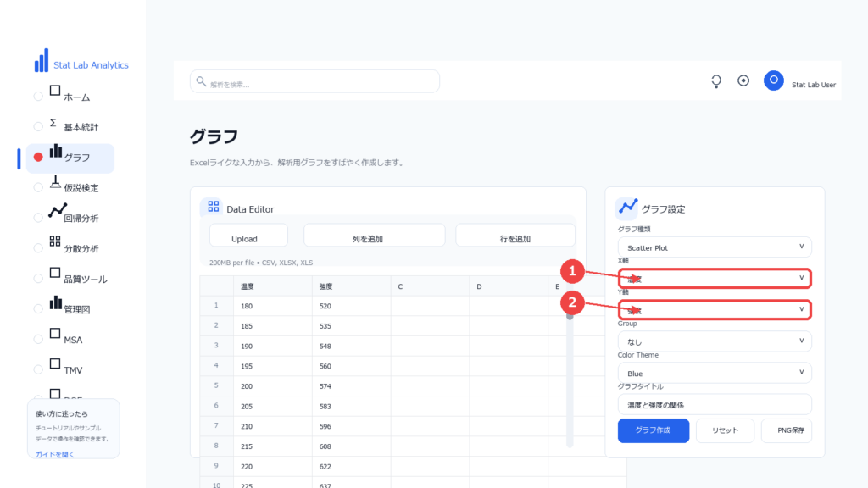
Task: Click the magnifier search icon
Action: click(201, 81)
